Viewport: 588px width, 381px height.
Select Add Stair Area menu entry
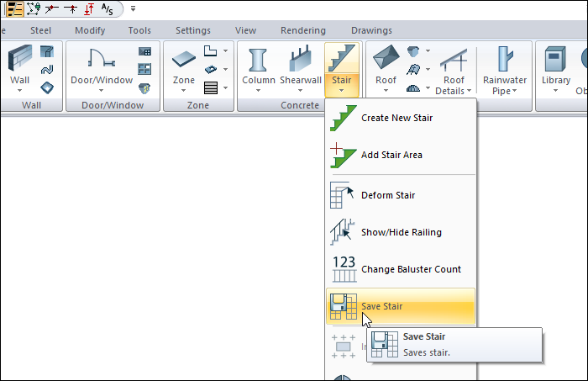click(x=391, y=155)
